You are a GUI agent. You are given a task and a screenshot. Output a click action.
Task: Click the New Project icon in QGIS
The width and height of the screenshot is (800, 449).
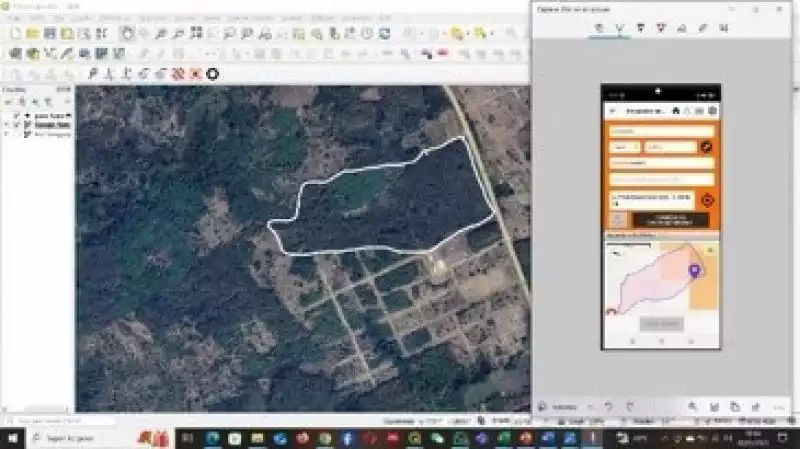16,33
